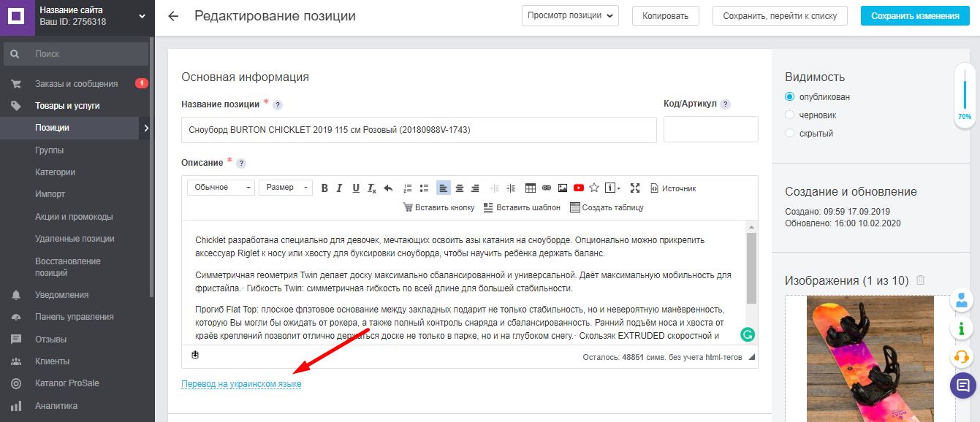Insert a hyperlink into description
This screenshot has width=980, height=422.
point(547,188)
